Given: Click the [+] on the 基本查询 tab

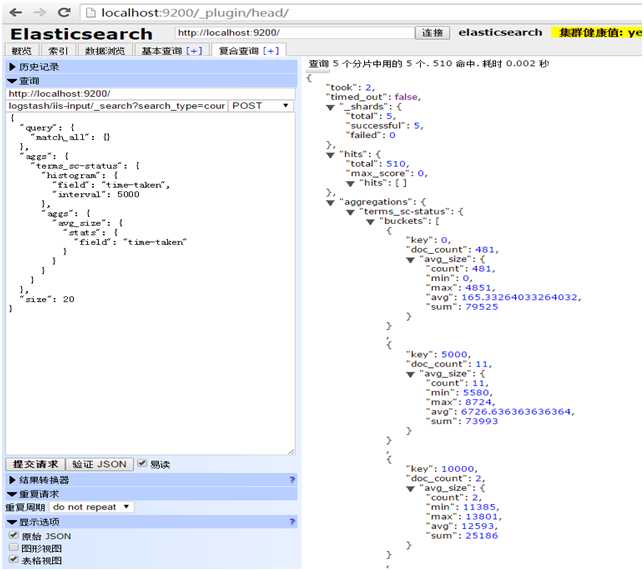Looking at the screenshot, I should [194, 51].
